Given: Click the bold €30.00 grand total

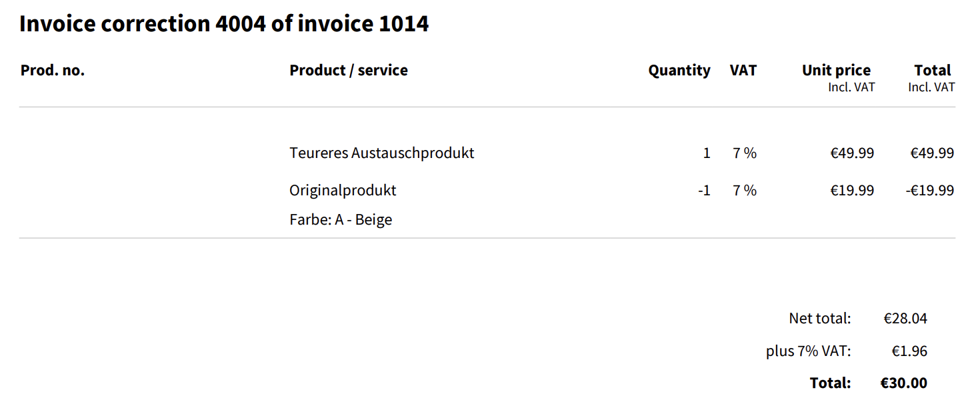Looking at the screenshot, I should pyautogui.click(x=903, y=383).
